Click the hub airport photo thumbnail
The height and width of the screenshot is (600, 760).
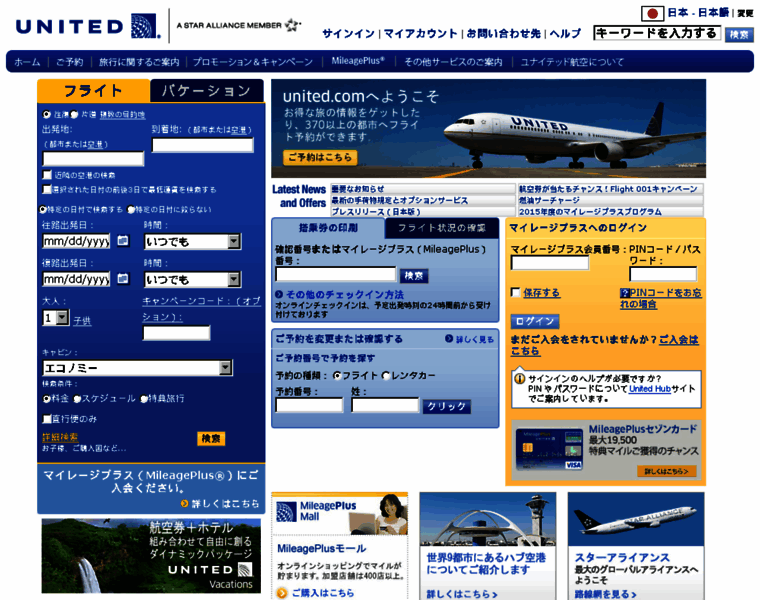coord(488,520)
